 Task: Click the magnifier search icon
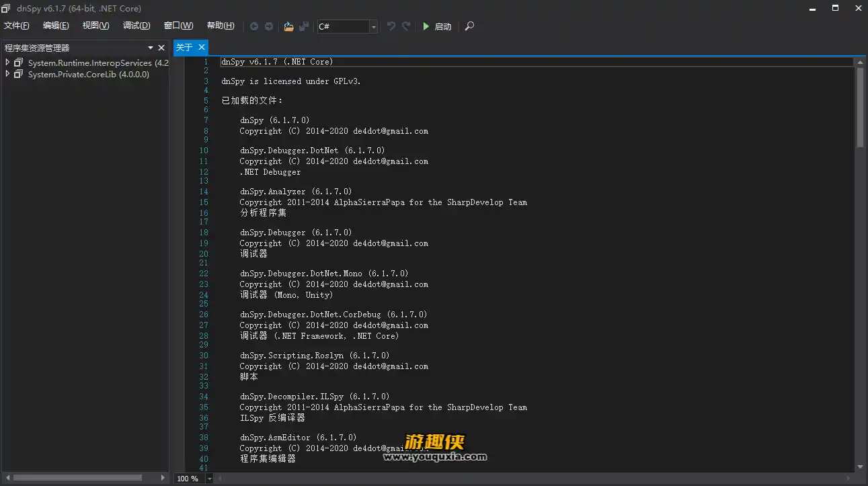coord(469,26)
